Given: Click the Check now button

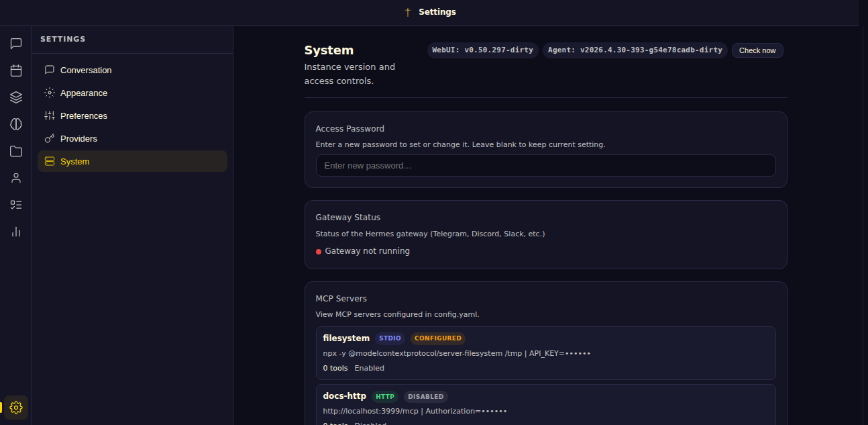Looking at the screenshot, I should click(x=757, y=50).
